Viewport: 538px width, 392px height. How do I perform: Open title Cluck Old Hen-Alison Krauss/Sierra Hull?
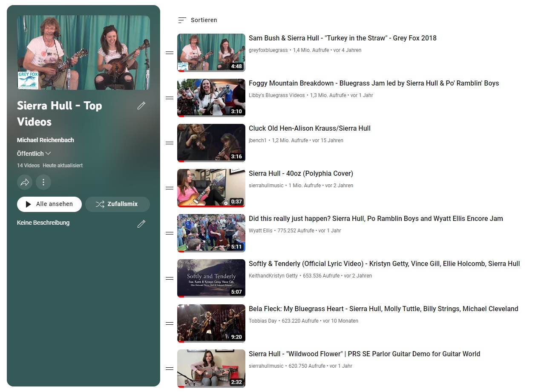coord(310,129)
